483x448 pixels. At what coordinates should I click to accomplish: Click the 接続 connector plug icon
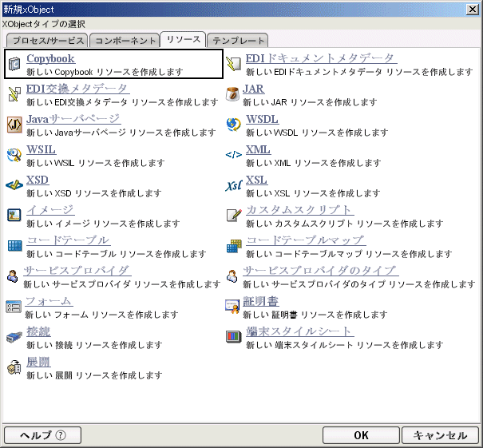coord(14,337)
